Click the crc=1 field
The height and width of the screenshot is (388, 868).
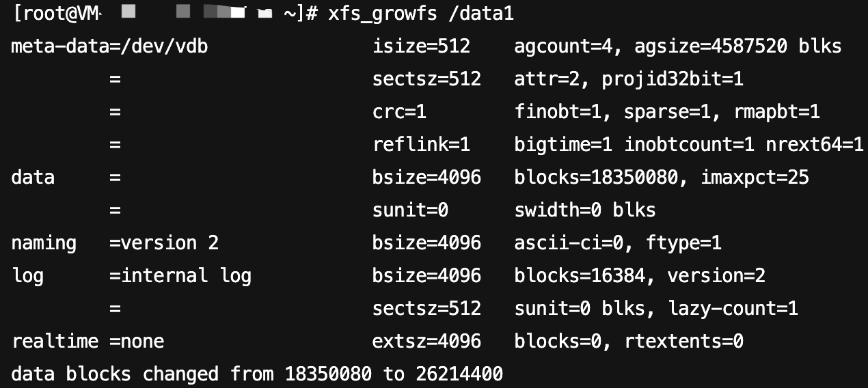point(400,112)
